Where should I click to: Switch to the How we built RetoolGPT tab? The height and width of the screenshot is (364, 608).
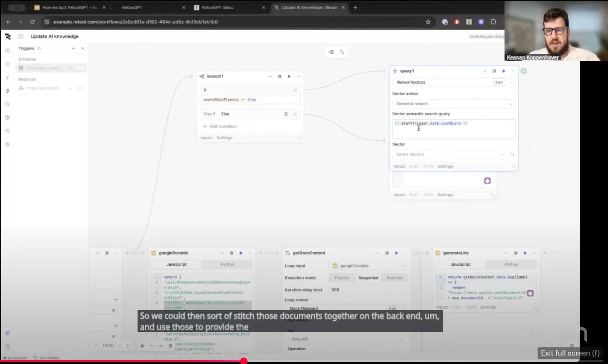pyautogui.click(x=70, y=7)
